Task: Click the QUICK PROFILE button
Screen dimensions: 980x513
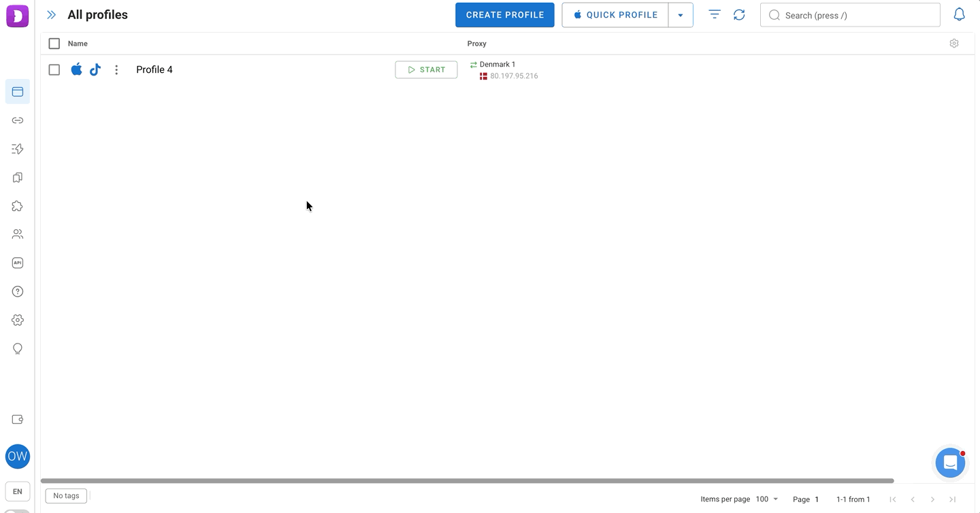Action: point(615,15)
